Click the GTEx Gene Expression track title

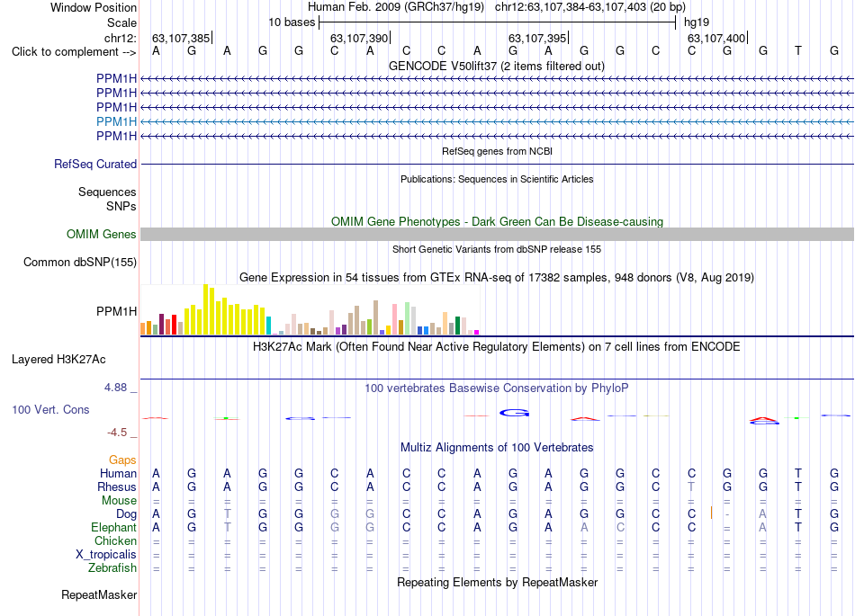(x=497, y=277)
